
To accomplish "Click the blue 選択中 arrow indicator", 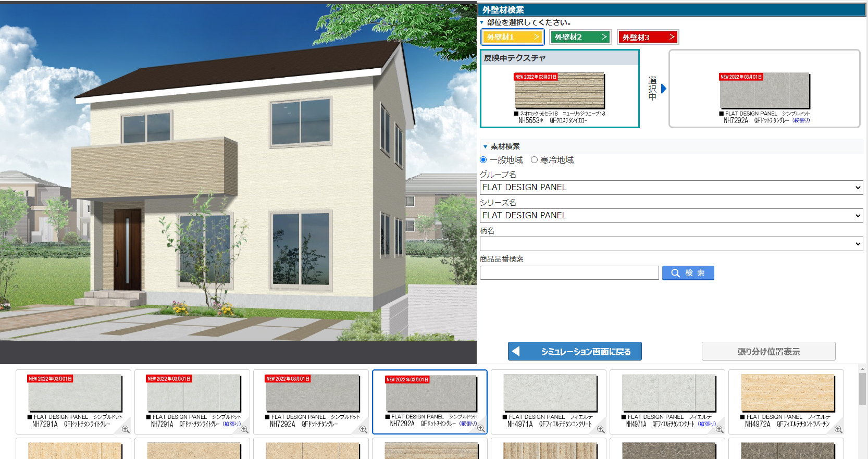I will [663, 89].
